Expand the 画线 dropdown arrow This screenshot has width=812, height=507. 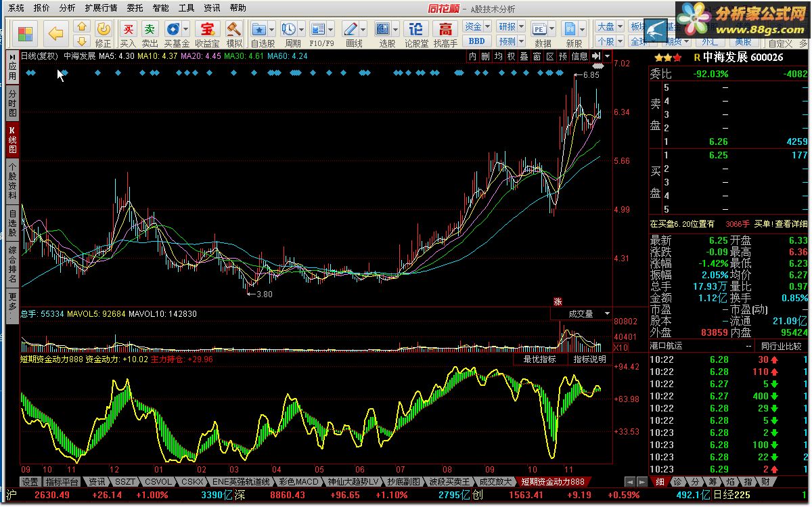coord(363,29)
